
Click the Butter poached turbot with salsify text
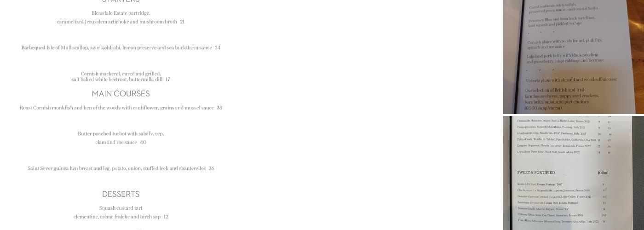[121, 133]
